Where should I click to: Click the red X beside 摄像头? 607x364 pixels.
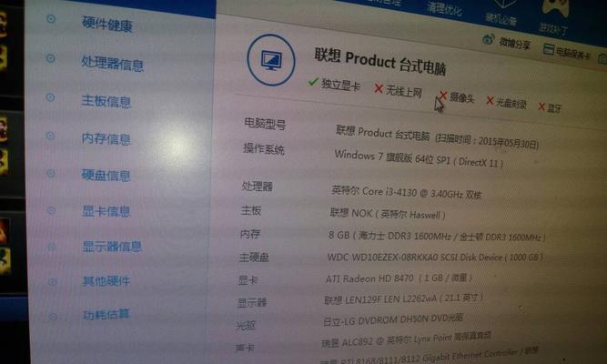click(443, 96)
